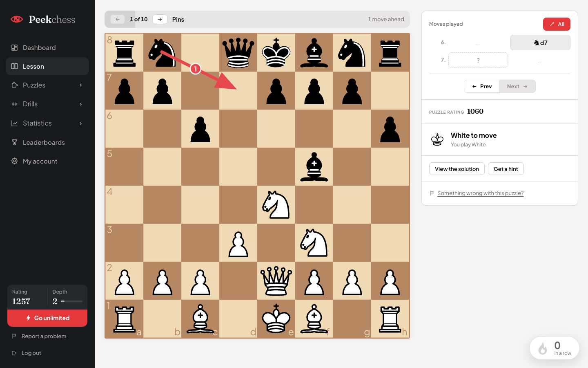Click the black pawn on h6
The height and width of the screenshot is (368, 588).
click(390, 129)
